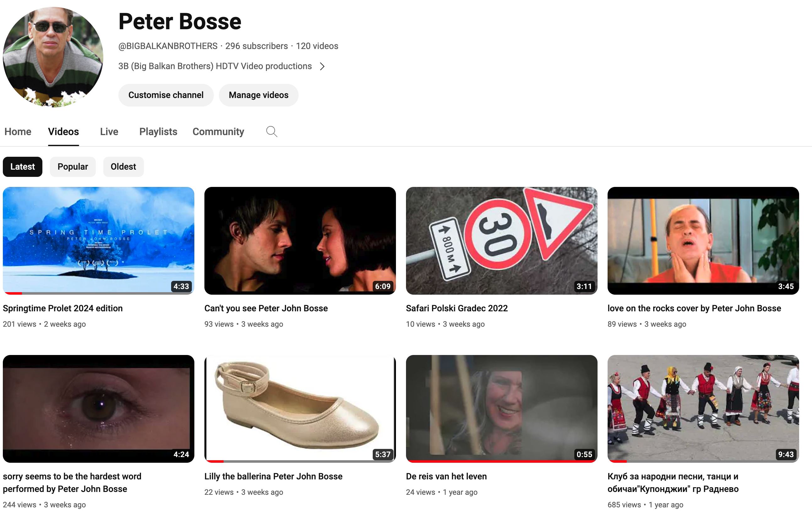Select the Oldest sort filter chip
Viewport: 812px width, 524px height.
[x=123, y=167]
